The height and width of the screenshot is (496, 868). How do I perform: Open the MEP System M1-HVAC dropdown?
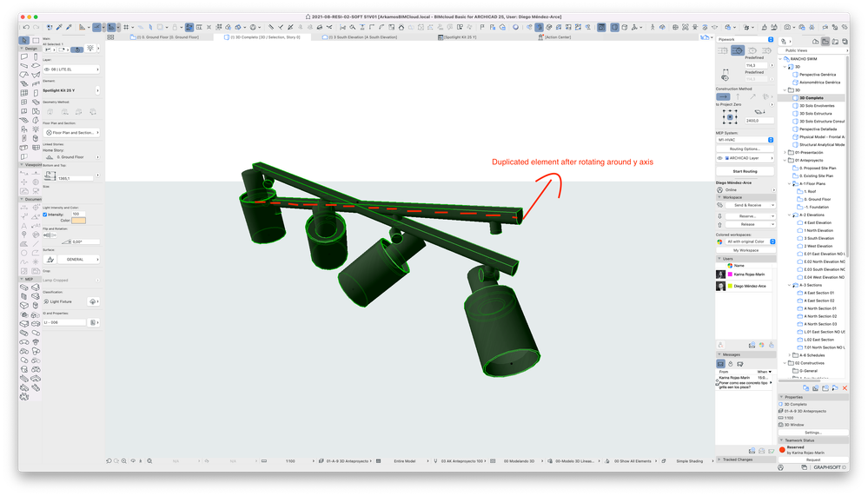(745, 140)
